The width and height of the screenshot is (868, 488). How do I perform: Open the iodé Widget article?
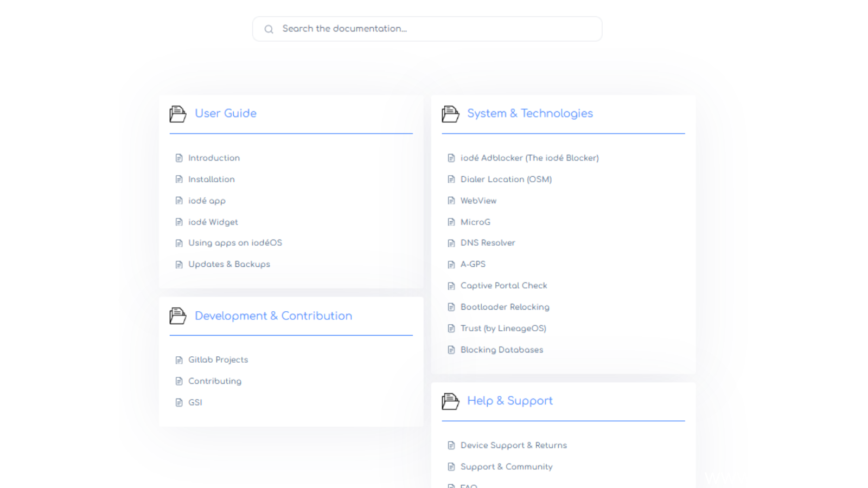(213, 222)
